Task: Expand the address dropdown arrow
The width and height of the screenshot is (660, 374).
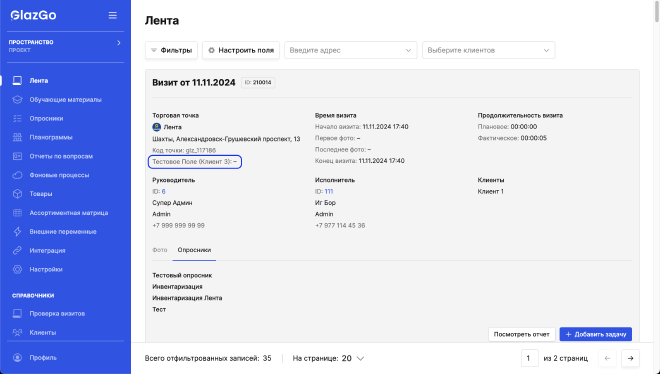Action: [408, 50]
